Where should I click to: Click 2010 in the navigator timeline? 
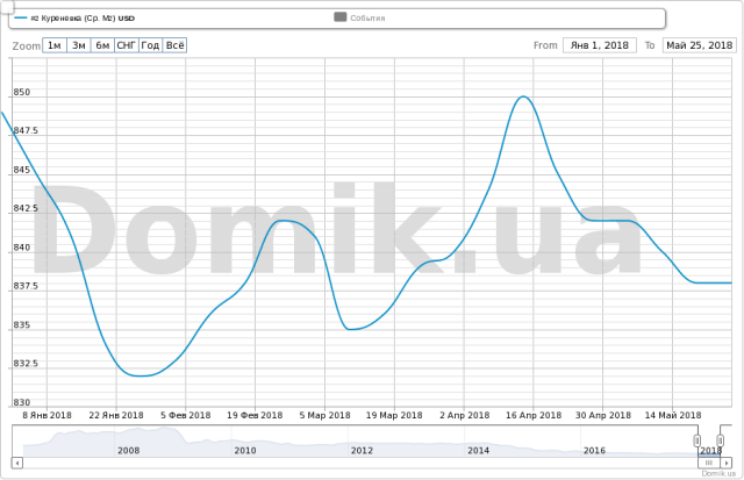(x=245, y=451)
